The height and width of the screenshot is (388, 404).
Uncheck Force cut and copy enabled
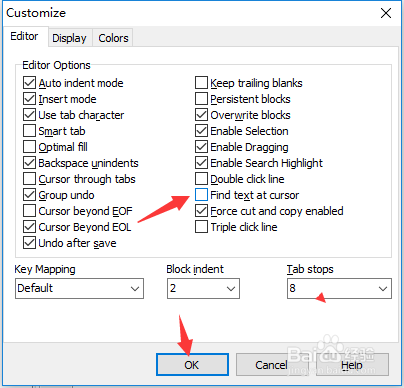coord(201,211)
